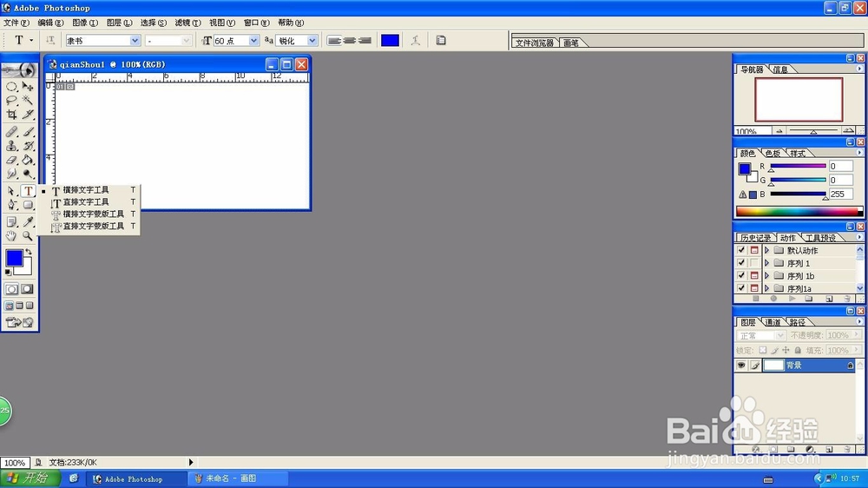Click the left align text button
This screenshot has width=868, height=488.
334,41
